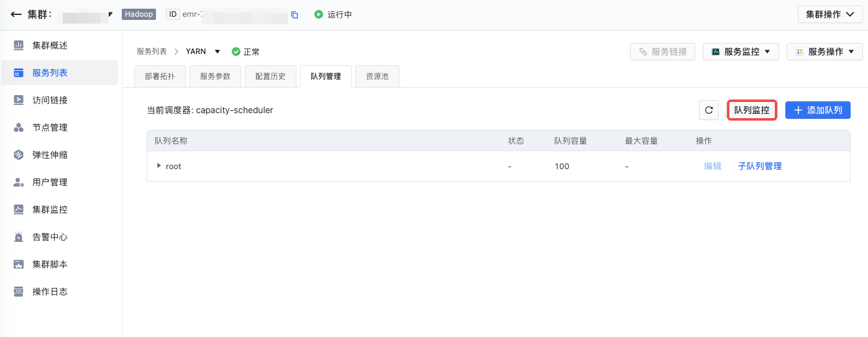
Task: Click the 操作 column header
Action: (x=704, y=141)
